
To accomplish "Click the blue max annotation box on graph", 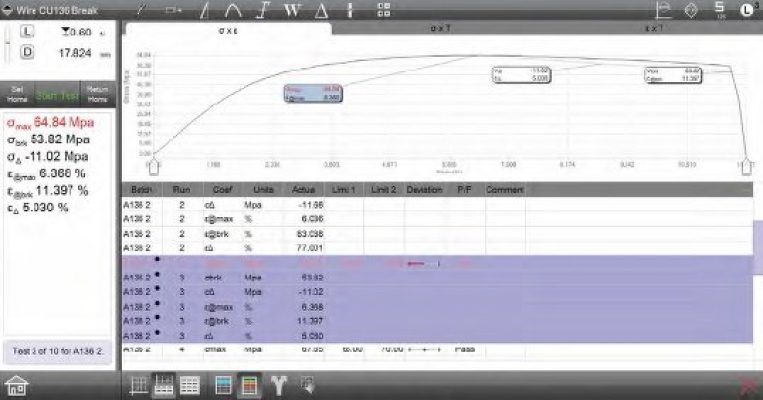I will point(313,93).
